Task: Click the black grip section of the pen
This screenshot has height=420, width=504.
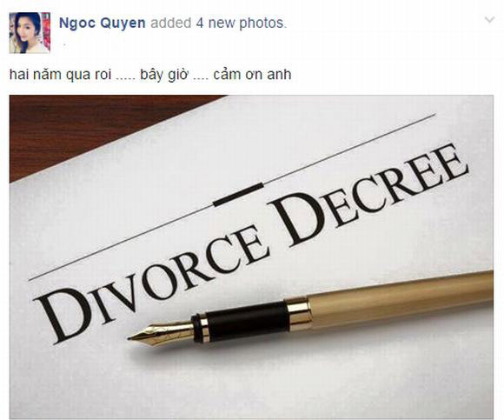Action: (x=246, y=322)
